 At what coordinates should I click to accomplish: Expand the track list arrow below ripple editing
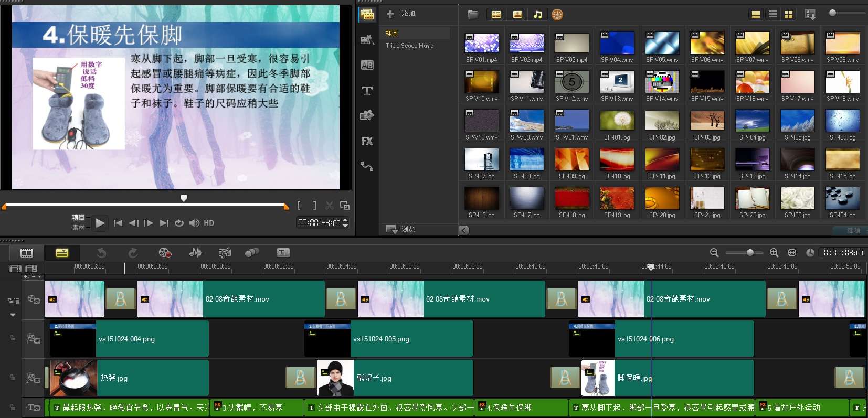tap(13, 315)
